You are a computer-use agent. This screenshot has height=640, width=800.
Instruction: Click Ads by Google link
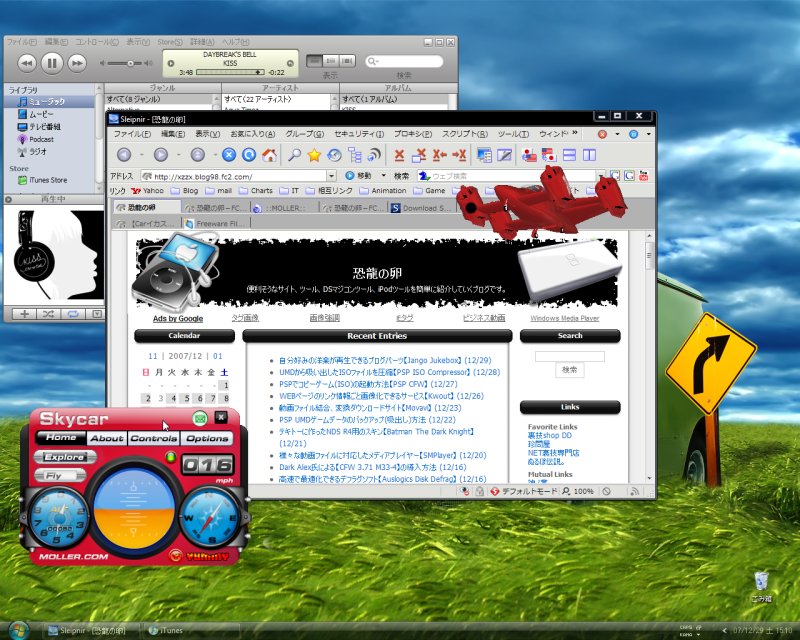pos(178,318)
